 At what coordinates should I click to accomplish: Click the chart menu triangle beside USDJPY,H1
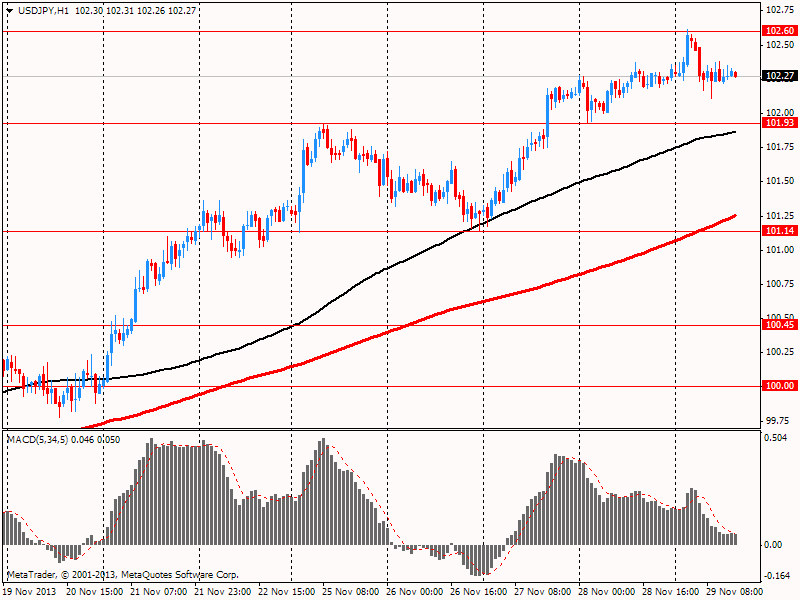[10, 11]
